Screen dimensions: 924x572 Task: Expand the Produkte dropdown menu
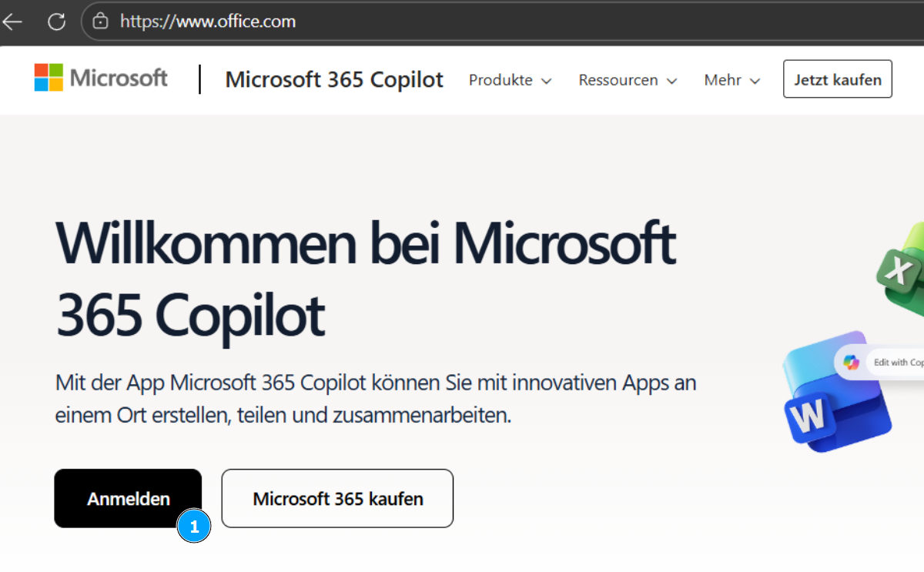coord(510,80)
